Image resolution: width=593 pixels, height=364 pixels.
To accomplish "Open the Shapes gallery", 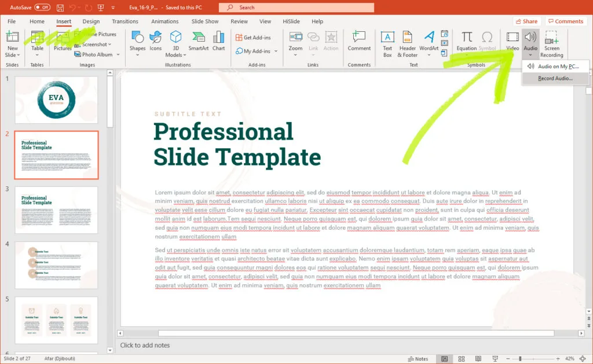I will coord(137,42).
